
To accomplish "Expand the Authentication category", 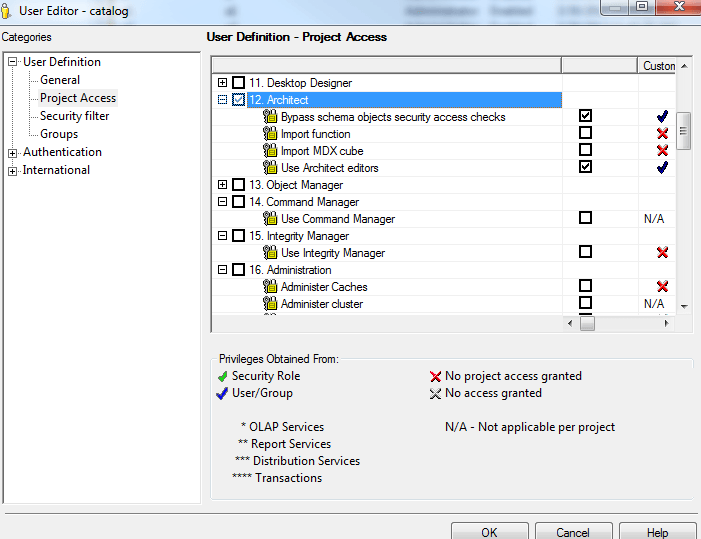I will coord(13,153).
